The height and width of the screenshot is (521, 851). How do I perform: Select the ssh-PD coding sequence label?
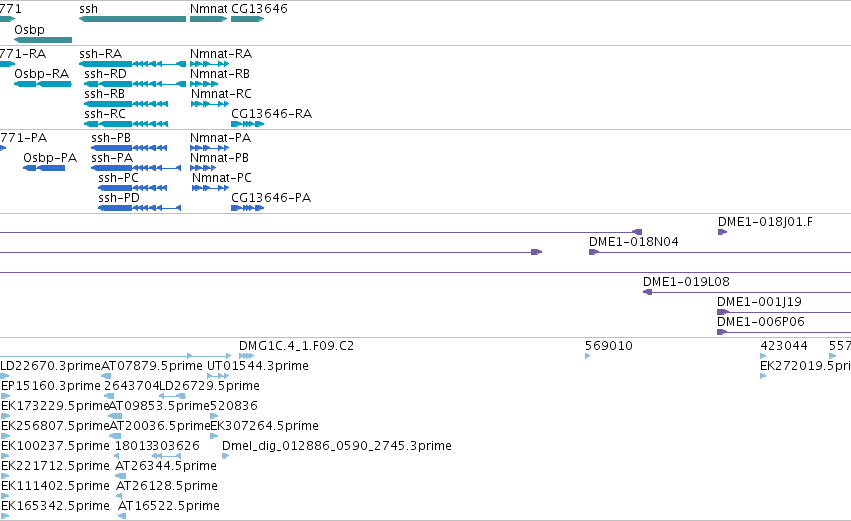point(119,198)
